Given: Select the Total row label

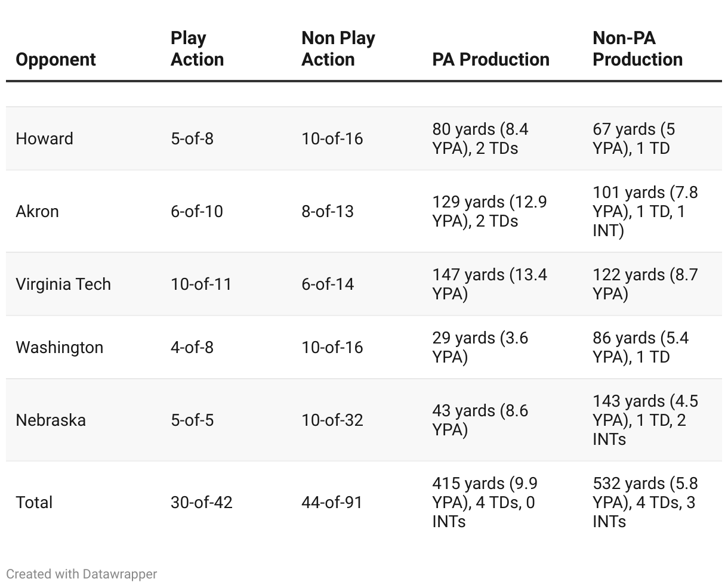Looking at the screenshot, I should (34, 503).
